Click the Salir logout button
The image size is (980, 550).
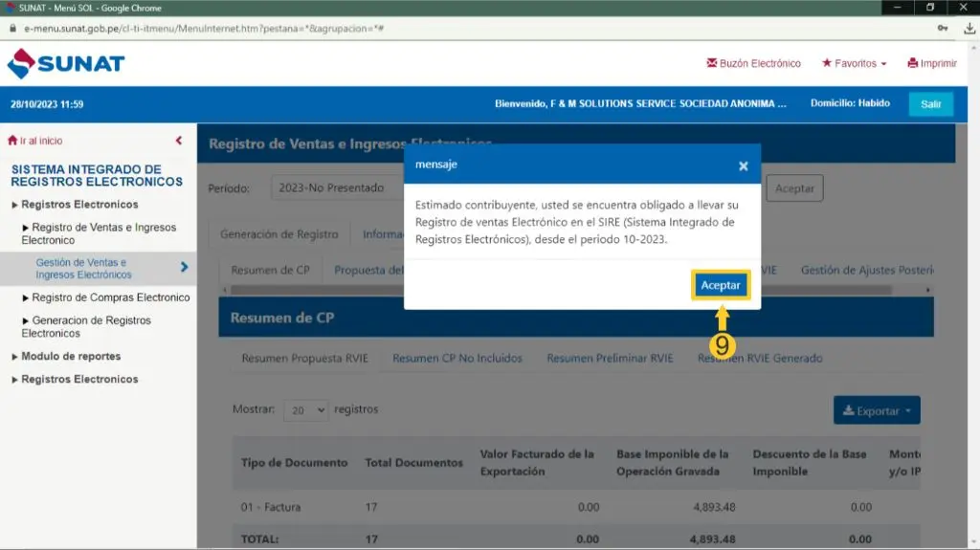[930, 104]
